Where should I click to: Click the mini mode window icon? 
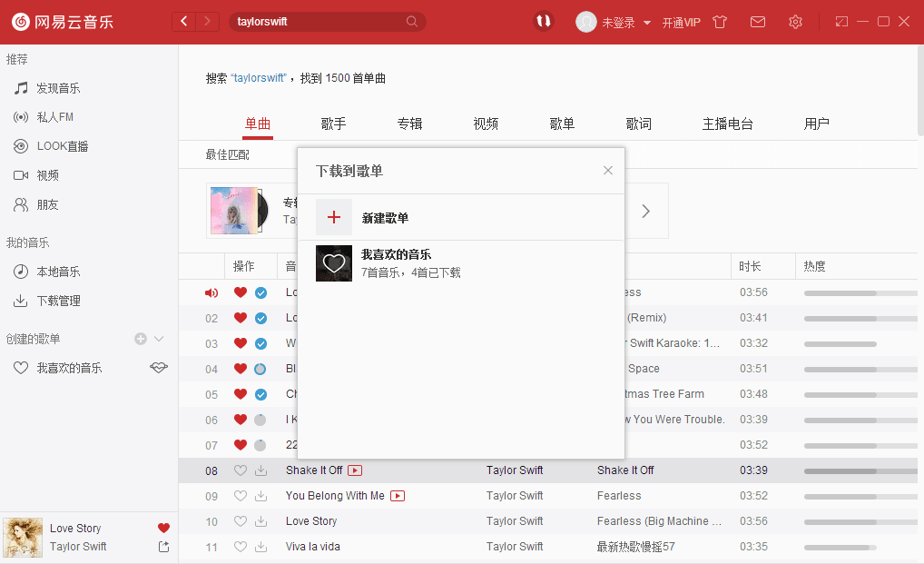point(841,22)
